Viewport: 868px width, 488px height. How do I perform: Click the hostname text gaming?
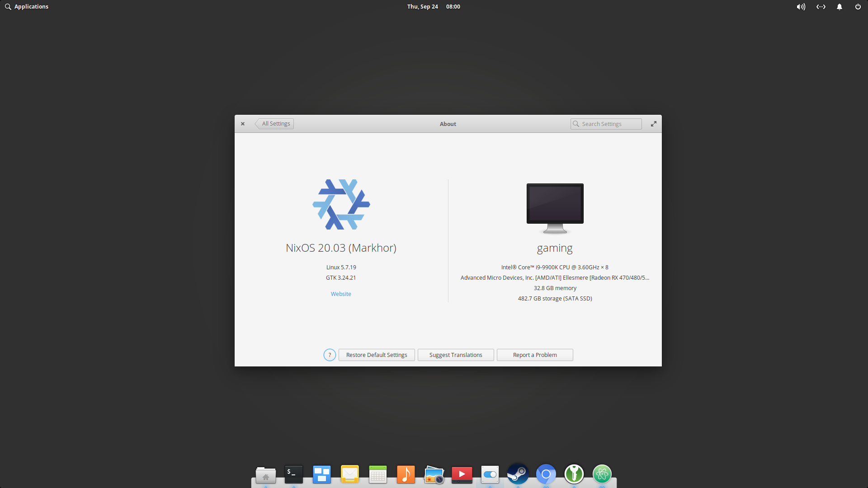tap(555, 249)
